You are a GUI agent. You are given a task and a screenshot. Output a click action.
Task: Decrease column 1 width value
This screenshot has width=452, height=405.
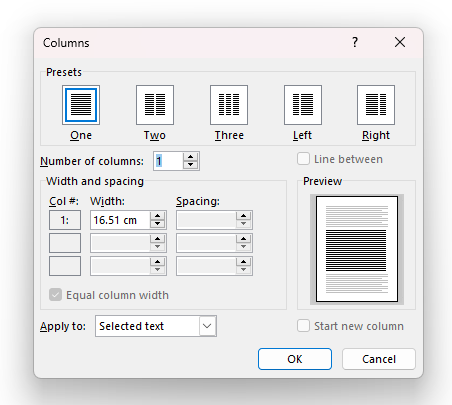[x=157, y=224]
